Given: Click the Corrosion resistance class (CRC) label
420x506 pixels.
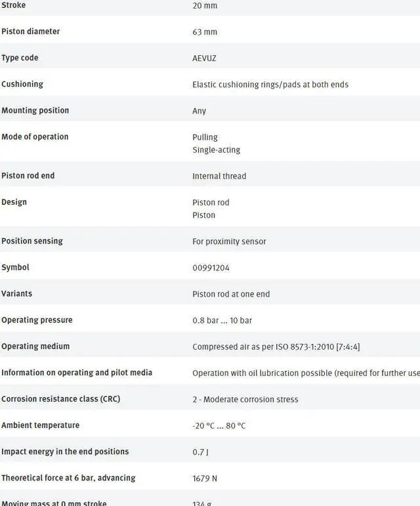Looking at the screenshot, I should pos(60,398).
